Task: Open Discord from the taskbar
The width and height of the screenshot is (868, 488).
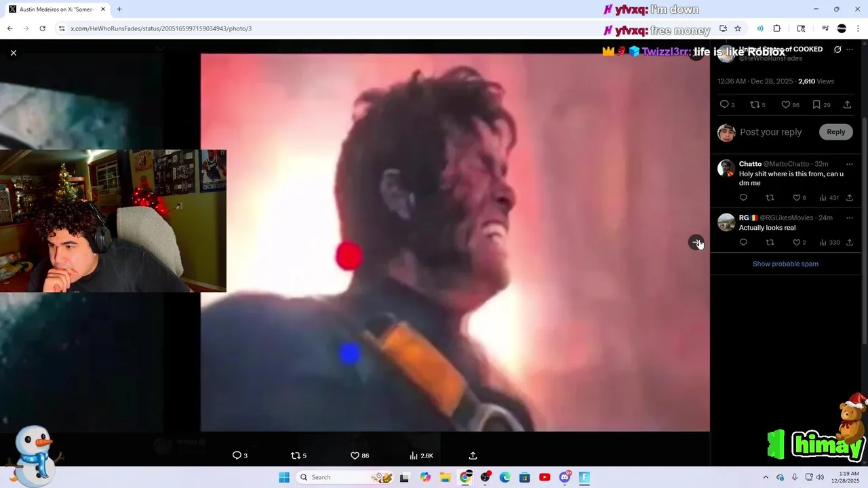Action: (565, 477)
